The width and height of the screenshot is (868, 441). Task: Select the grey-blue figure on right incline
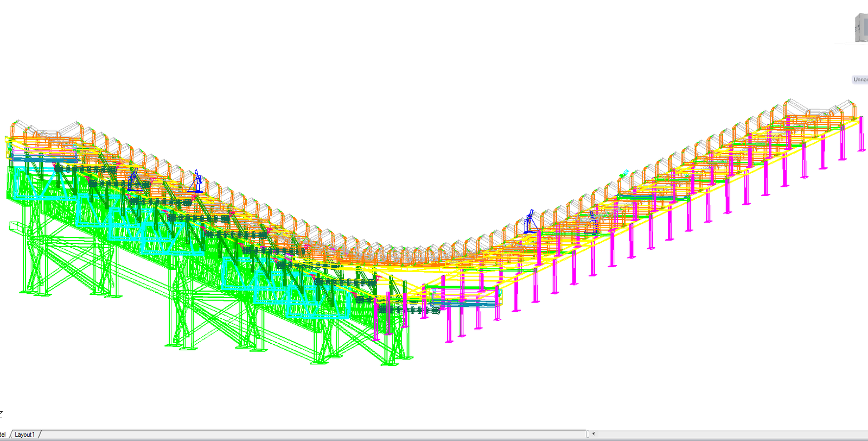point(593,222)
